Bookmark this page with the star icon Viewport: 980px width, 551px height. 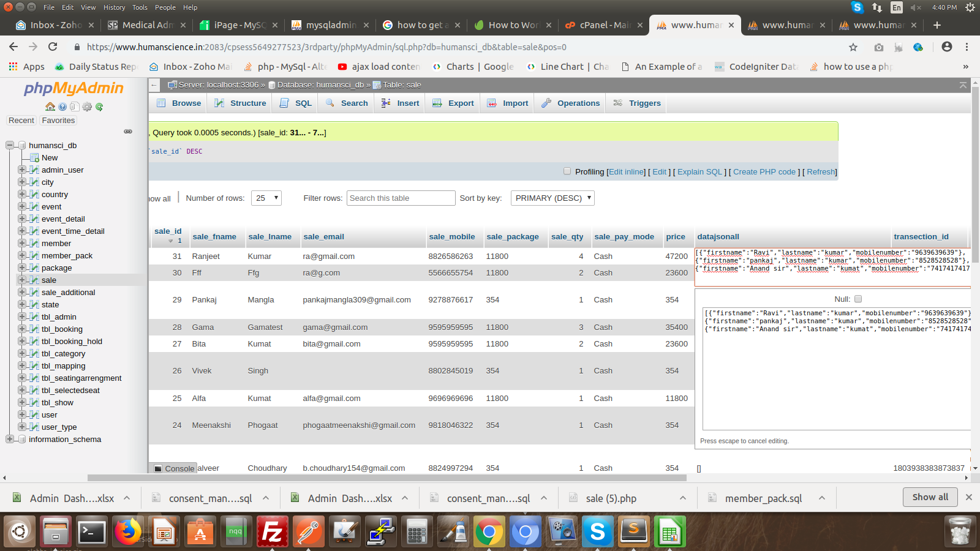tap(853, 47)
